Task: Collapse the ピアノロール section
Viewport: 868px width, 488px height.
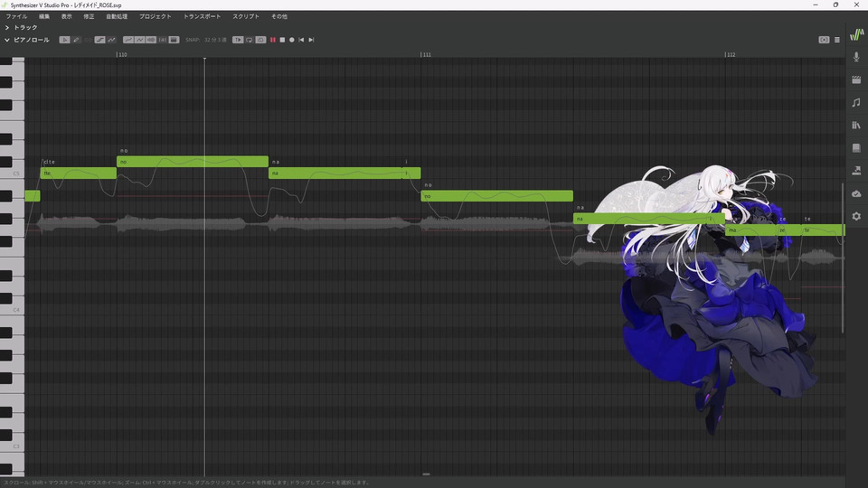Action: pyautogui.click(x=7, y=40)
